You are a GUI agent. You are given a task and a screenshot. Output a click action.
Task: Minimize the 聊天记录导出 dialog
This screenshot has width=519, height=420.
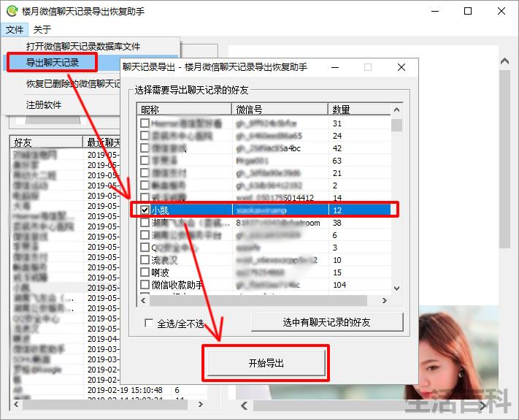tap(335, 67)
